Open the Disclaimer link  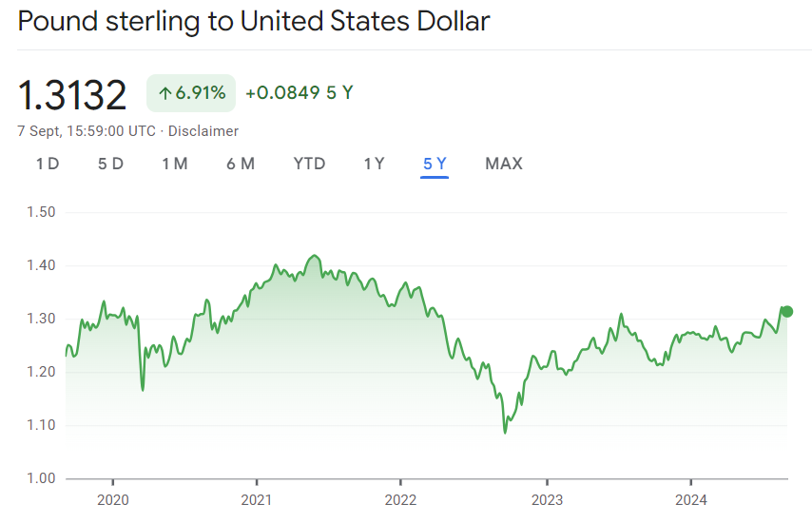pyautogui.click(x=203, y=131)
